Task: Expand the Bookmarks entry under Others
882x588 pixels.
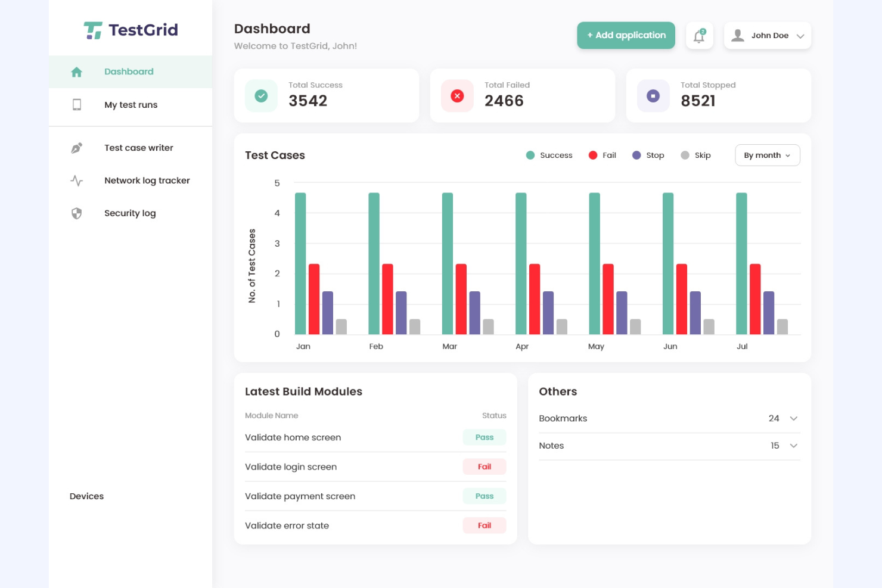Action: 793,418
